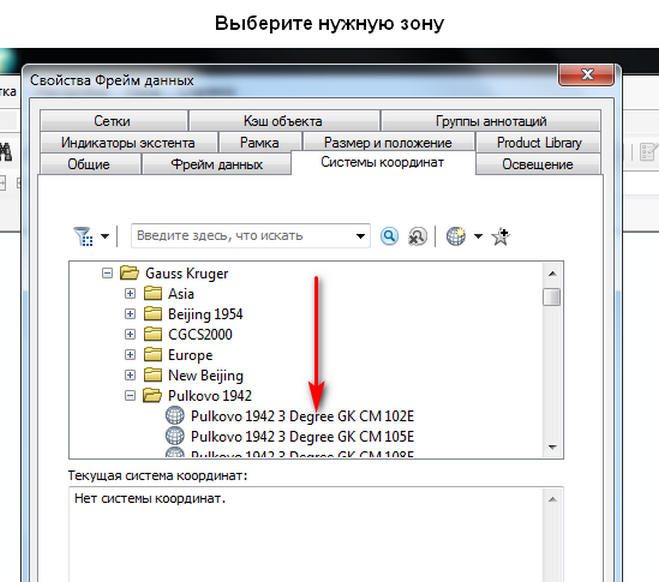This screenshot has width=659, height=582.
Task: Clear search with the crossed magnifier icon
Action: [x=417, y=236]
